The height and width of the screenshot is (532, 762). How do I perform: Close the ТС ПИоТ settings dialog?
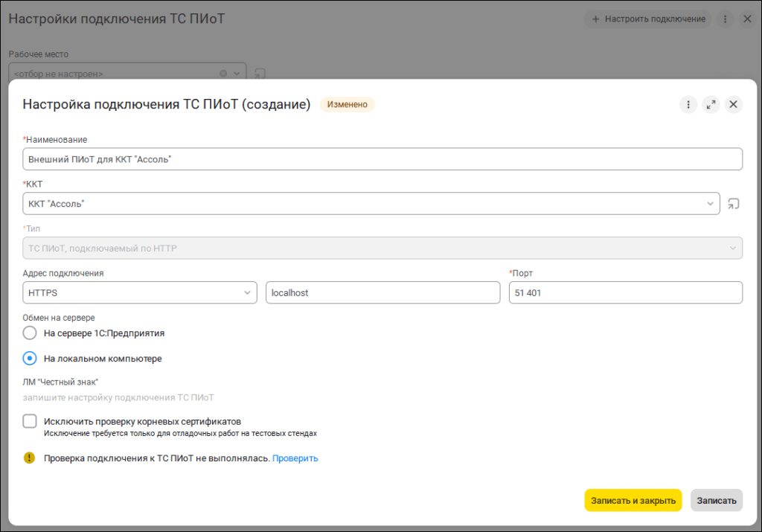coord(734,105)
